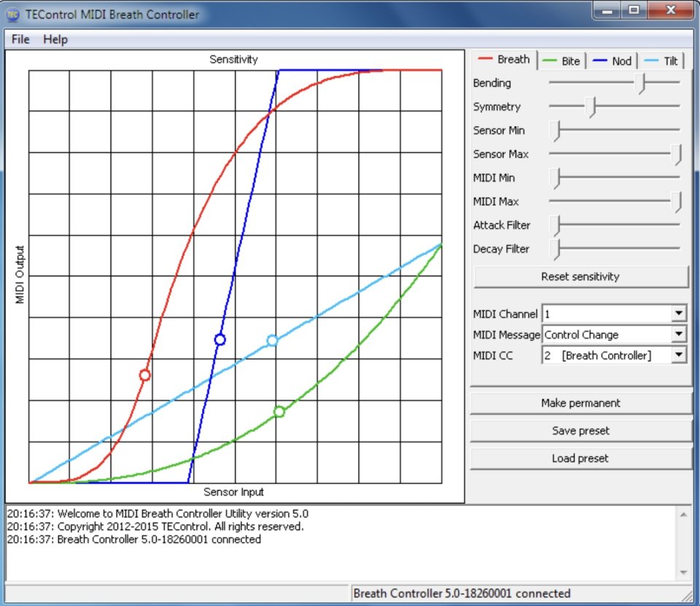This screenshot has height=606, width=700.
Task: Click the light blue Tilt curve marker
Action: (272, 341)
